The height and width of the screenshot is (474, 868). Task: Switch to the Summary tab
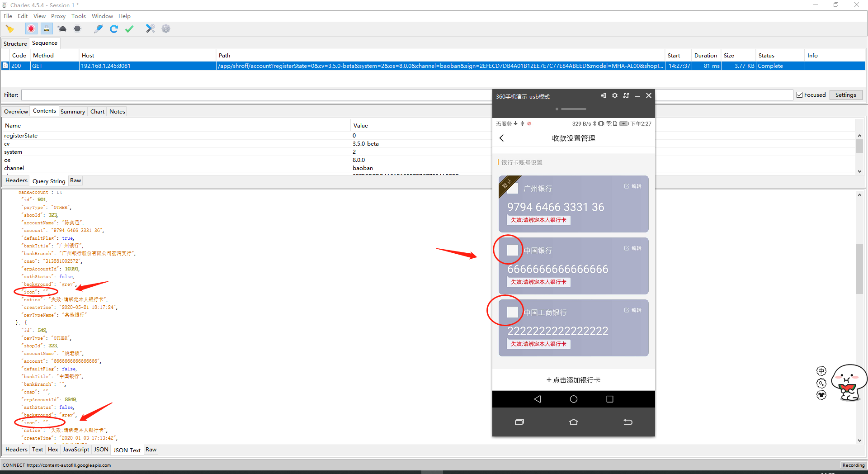tap(73, 112)
